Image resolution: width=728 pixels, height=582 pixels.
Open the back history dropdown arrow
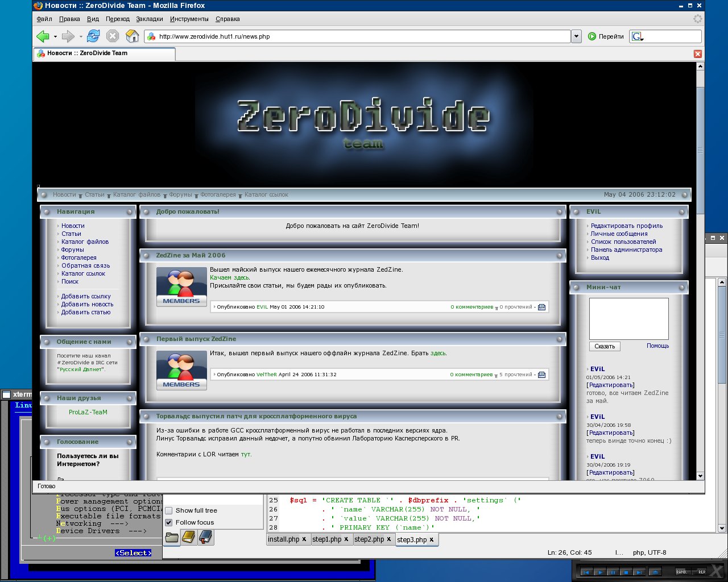[x=55, y=37]
